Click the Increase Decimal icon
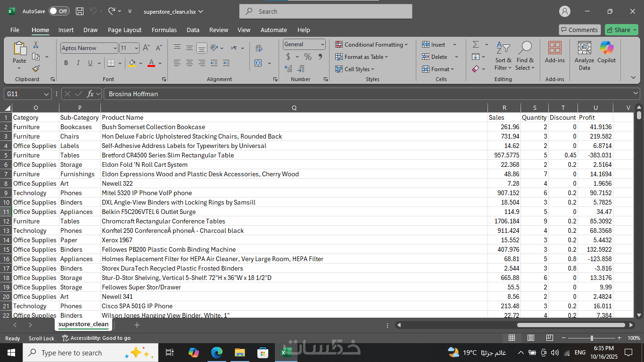Screen dimensions: 644x362 [x=289, y=69]
